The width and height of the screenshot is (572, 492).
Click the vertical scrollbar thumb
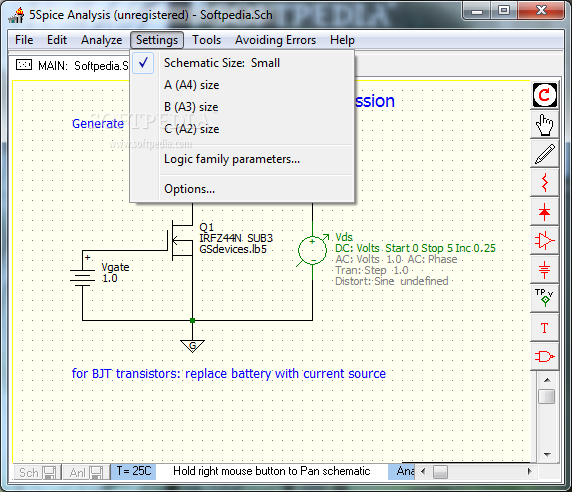tap(546, 396)
